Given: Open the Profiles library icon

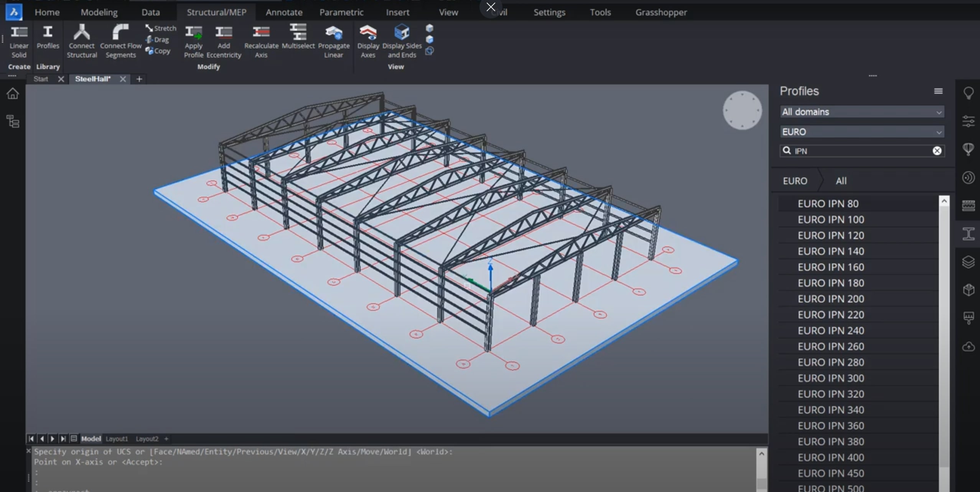Looking at the screenshot, I should tap(48, 37).
